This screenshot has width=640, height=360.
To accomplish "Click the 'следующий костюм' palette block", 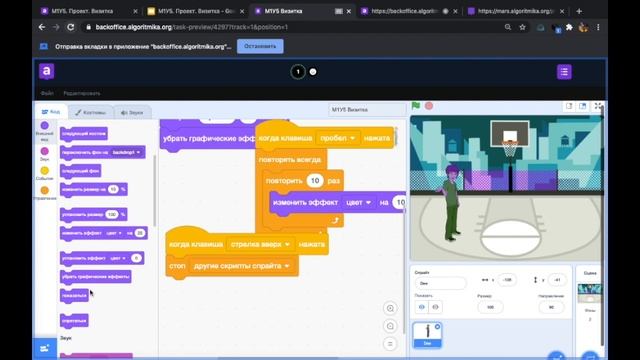I will 84,134.
